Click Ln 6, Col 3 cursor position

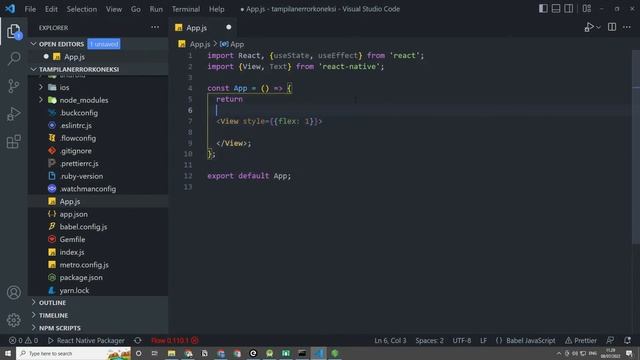[x=390, y=340]
